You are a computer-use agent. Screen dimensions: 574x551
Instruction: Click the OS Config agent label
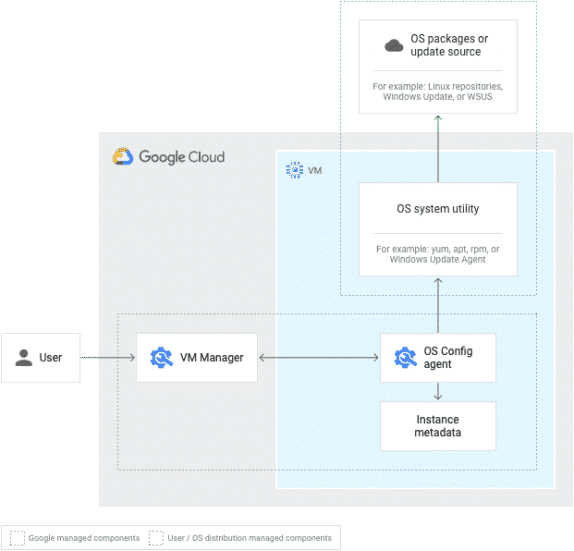coord(448,358)
